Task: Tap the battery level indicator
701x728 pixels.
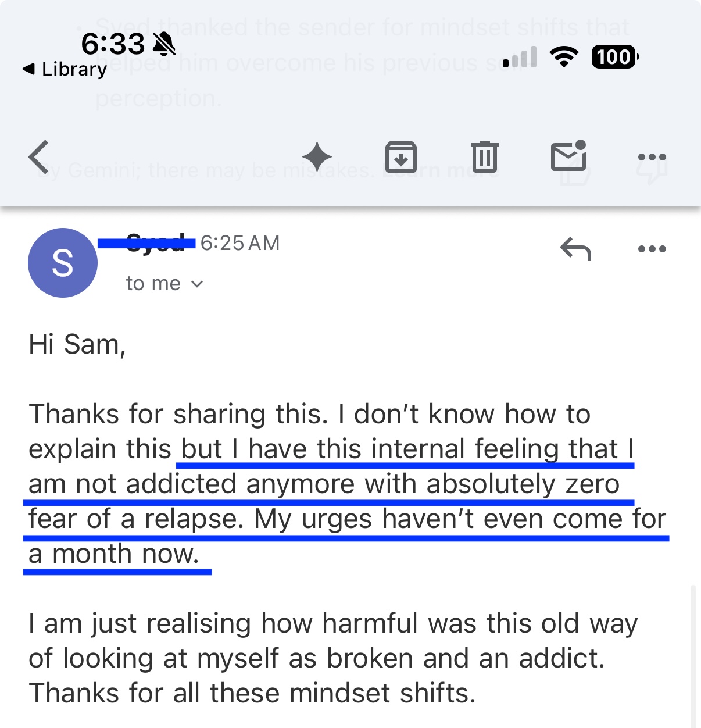Action: 614,57
